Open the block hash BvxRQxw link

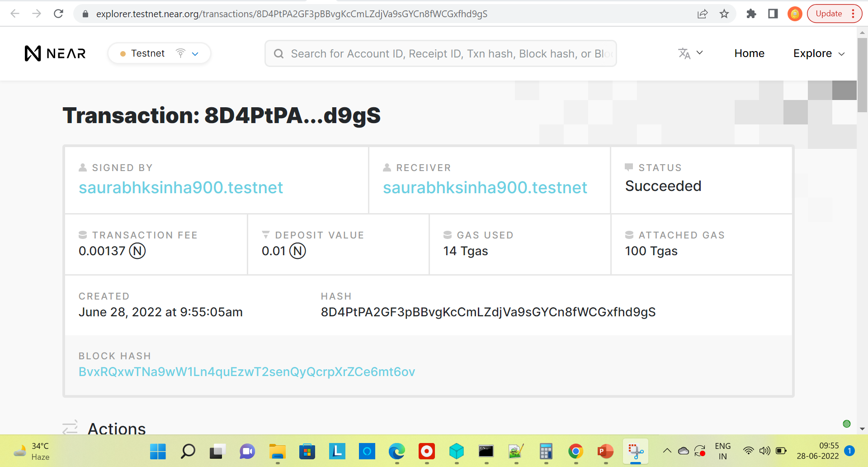247,372
